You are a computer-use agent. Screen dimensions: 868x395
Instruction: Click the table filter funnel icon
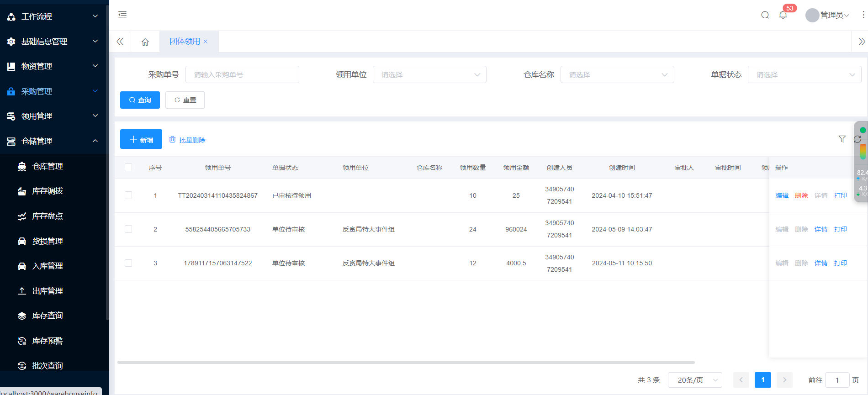tap(842, 139)
